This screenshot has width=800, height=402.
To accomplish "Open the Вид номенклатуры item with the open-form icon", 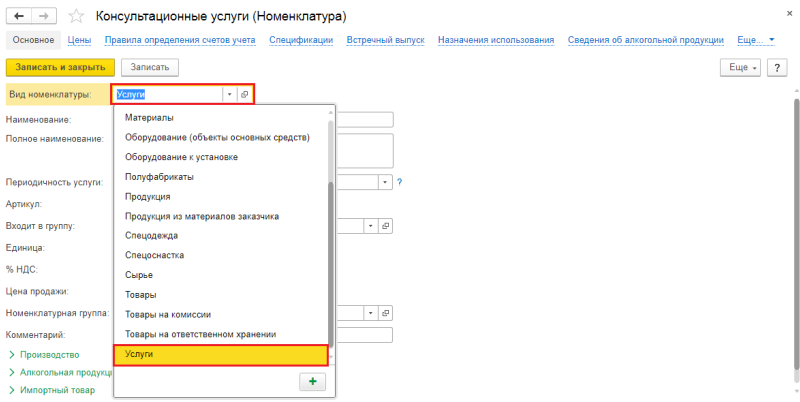I will click(x=245, y=94).
